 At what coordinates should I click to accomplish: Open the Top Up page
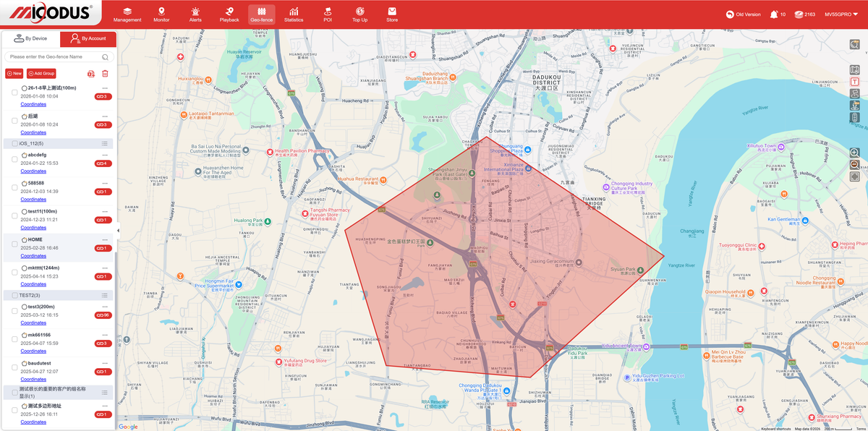tap(359, 14)
